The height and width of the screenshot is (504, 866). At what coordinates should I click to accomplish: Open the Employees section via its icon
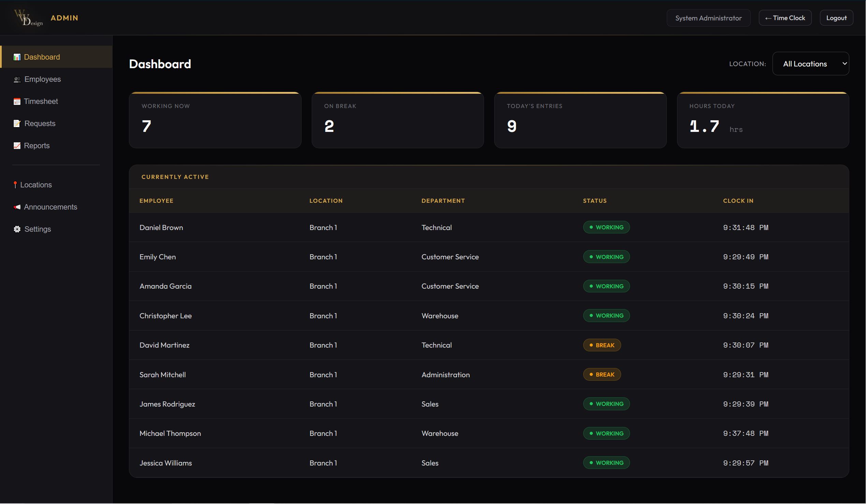pos(17,79)
